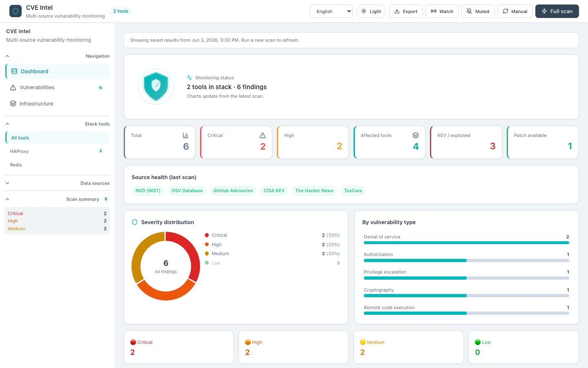The height and width of the screenshot is (368, 588).
Task: Click the layers icon on Affected tools card
Action: coord(416,135)
